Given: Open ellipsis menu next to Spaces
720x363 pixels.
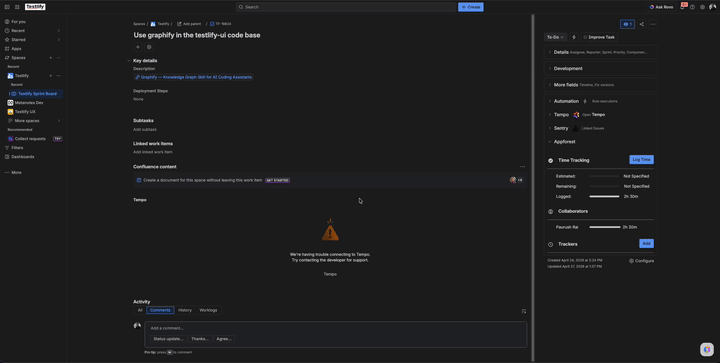Looking at the screenshot, I should [58, 58].
